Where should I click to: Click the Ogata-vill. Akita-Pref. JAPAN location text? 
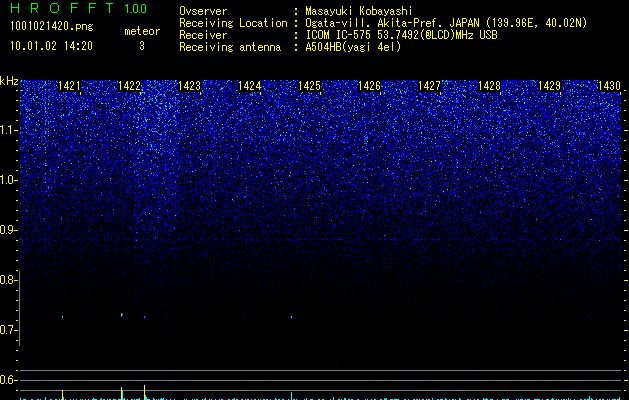446,23
